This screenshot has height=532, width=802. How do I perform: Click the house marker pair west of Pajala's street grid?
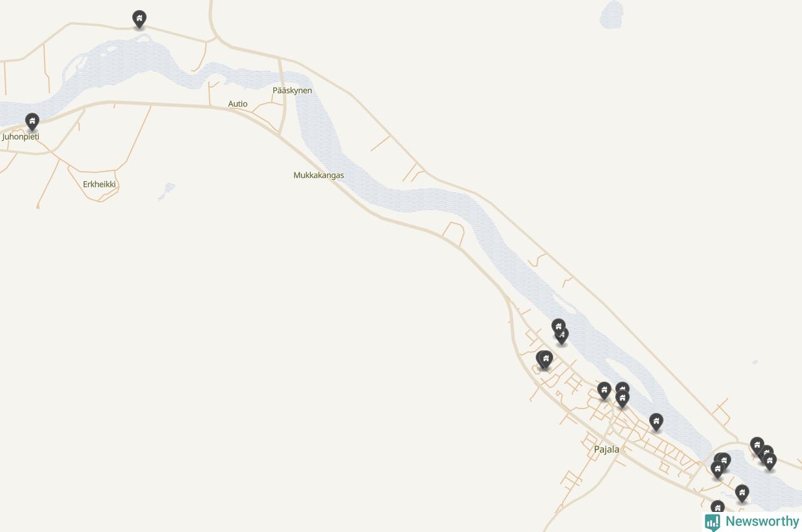545,360
